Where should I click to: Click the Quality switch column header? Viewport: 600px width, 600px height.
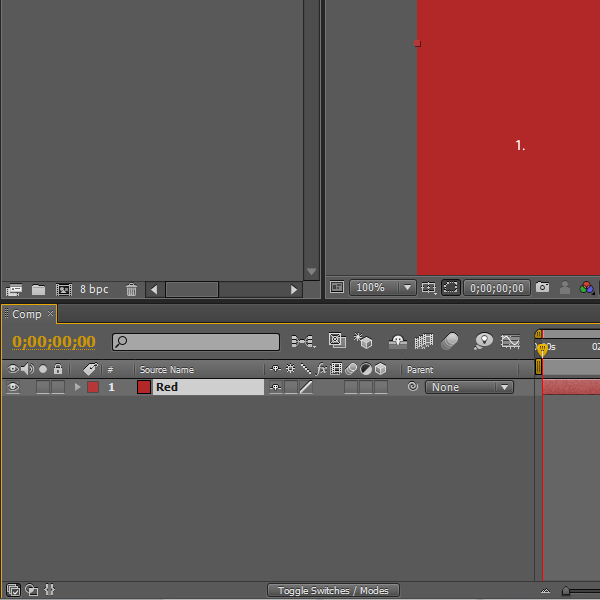coord(305,369)
